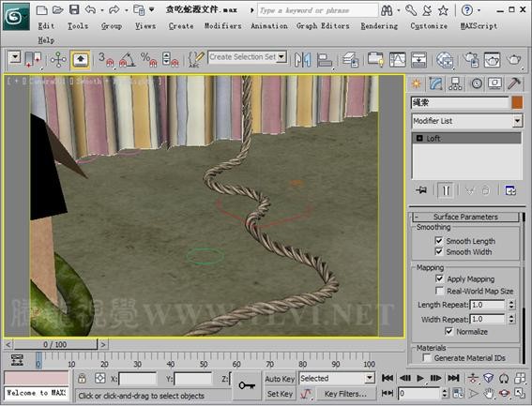Redo the action arrow
The height and width of the screenshot is (406, 532).
(114, 10)
